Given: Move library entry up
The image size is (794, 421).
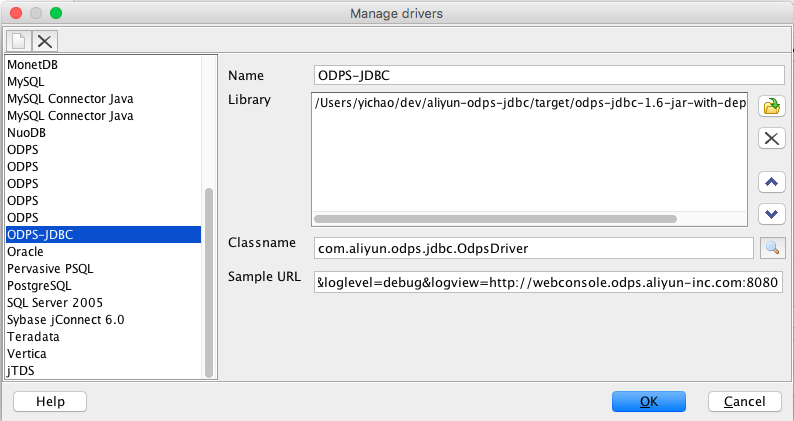Looking at the screenshot, I should pyautogui.click(x=770, y=182).
